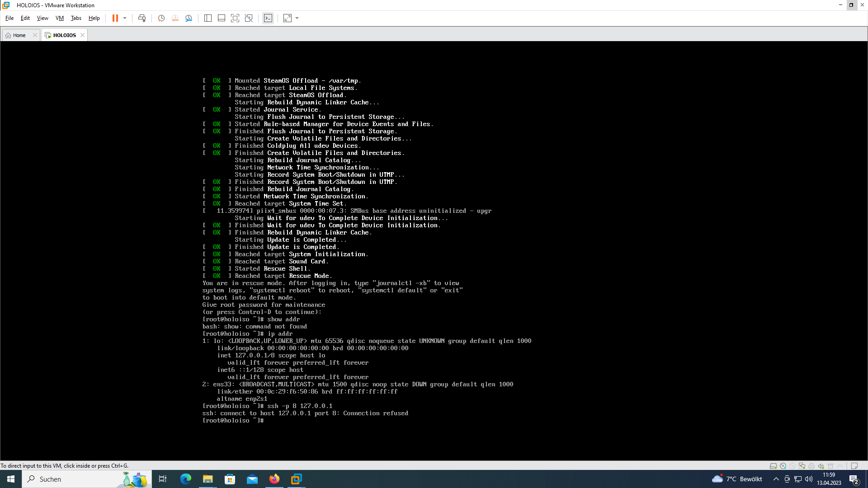Open the Tabs menu
Viewport: 868px width, 488px height.
76,18
